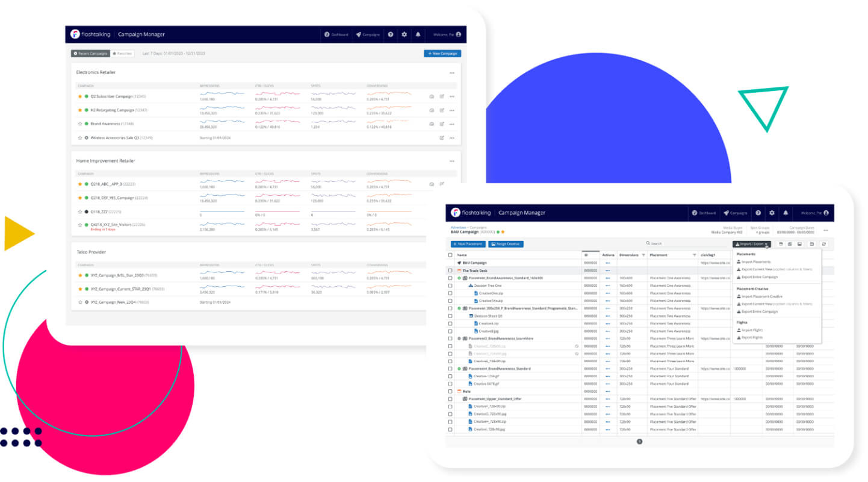Toggle the select-all checkbox beside Name header
The image size is (868, 482).
[450, 255]
